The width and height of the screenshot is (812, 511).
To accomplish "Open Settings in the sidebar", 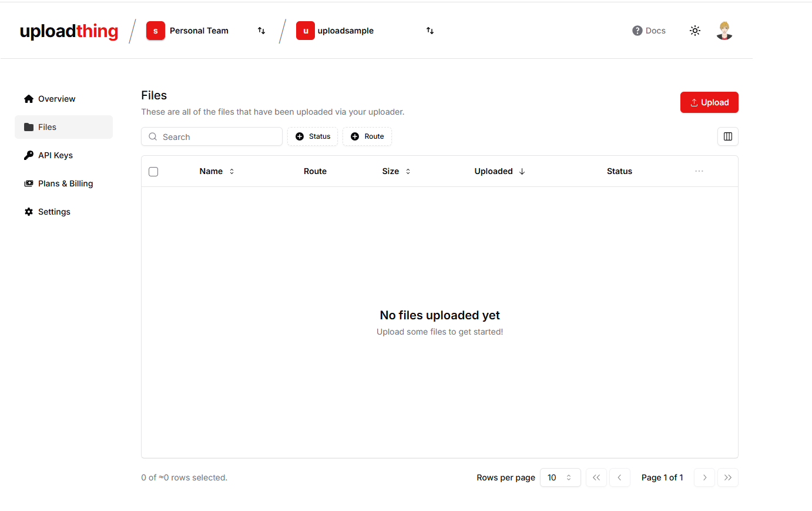I will [63, 212].
